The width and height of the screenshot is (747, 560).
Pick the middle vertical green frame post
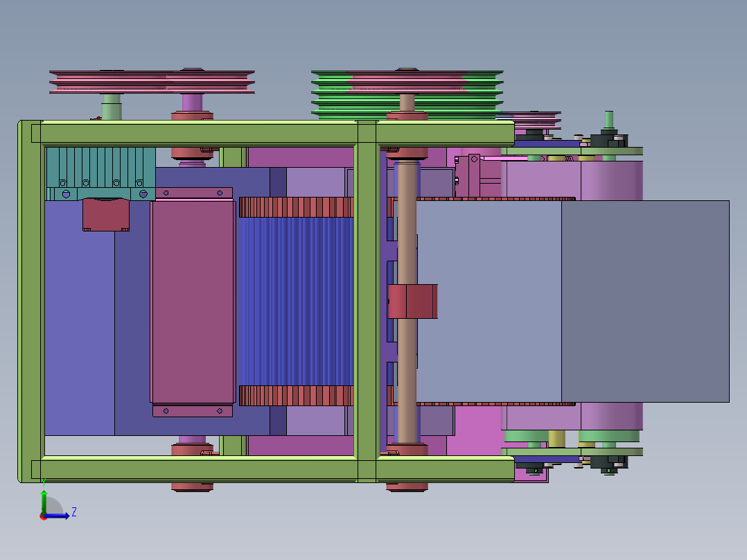367,301
